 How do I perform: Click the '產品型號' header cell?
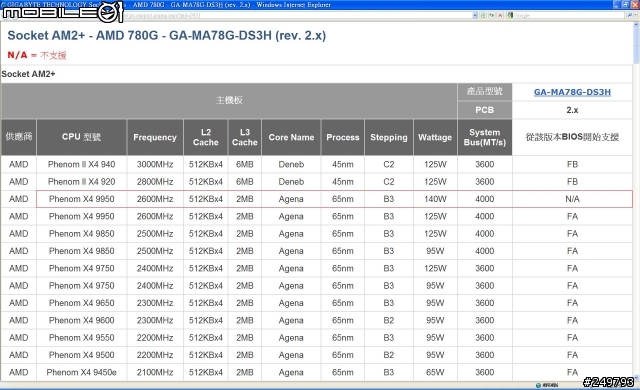(484, 91)
